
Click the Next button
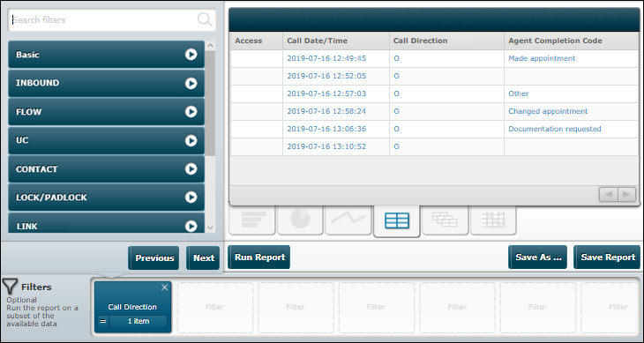click(x=204, y=258)
